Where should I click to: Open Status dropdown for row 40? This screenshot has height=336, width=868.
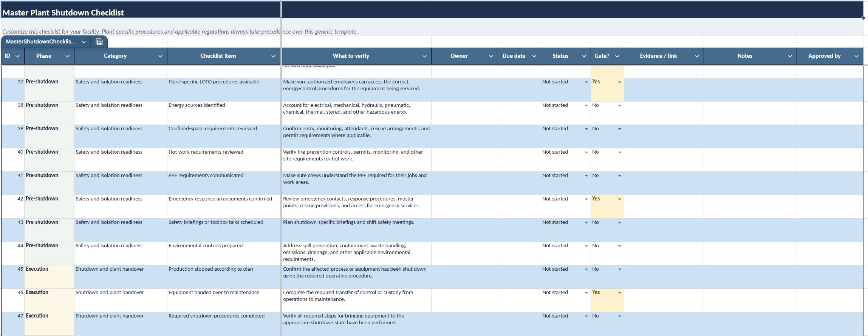586,153
